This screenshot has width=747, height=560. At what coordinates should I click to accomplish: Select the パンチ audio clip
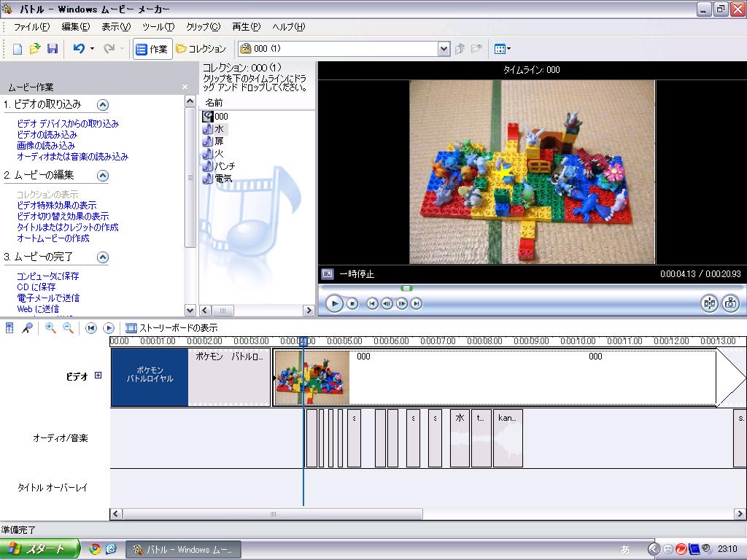pos(219,166)
